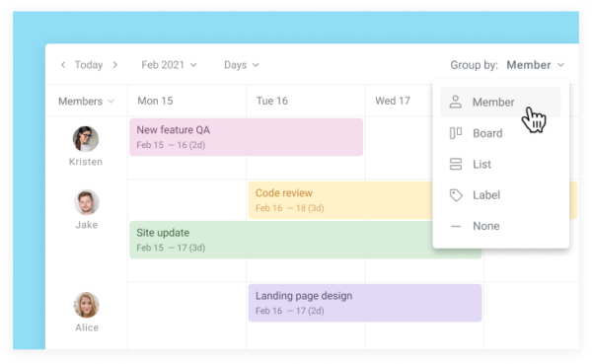Go to previous period with left arrow

[x=63, y=65]
